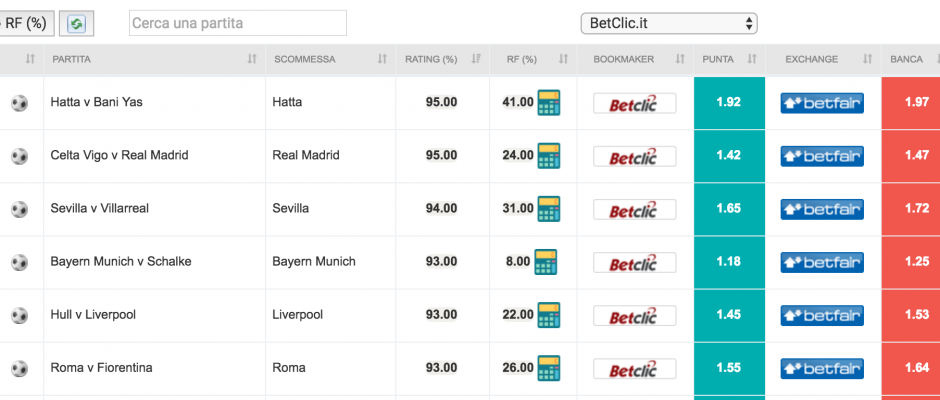Click soccer ball icon for Roma v Fiorentina
The image size is (940, 400).
[x=19, y=368]
